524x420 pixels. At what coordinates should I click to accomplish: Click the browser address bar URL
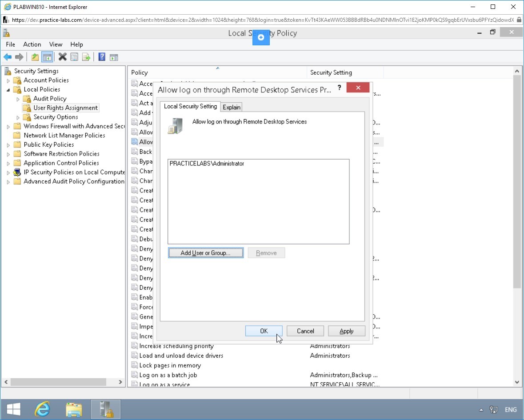point(263,20)
